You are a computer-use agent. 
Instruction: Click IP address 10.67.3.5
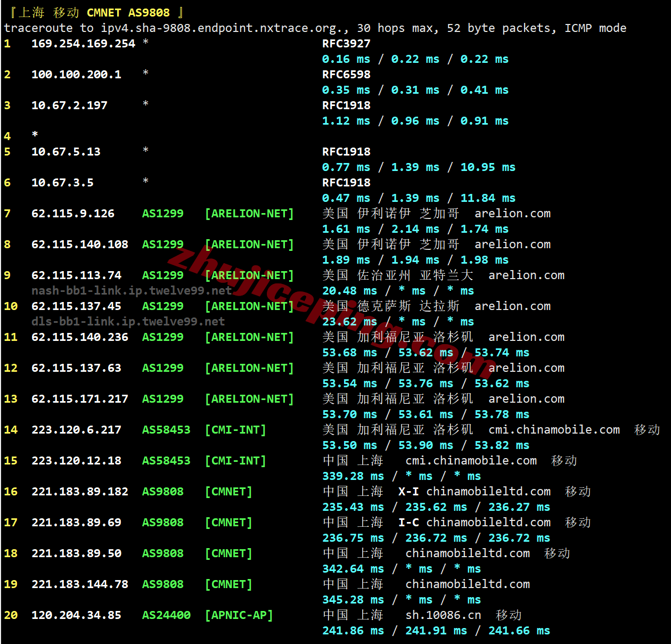63,183
